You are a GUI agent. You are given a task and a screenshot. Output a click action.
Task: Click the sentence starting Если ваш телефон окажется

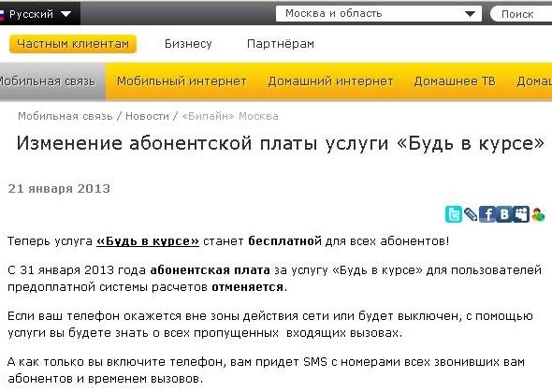tap(270, 325)
